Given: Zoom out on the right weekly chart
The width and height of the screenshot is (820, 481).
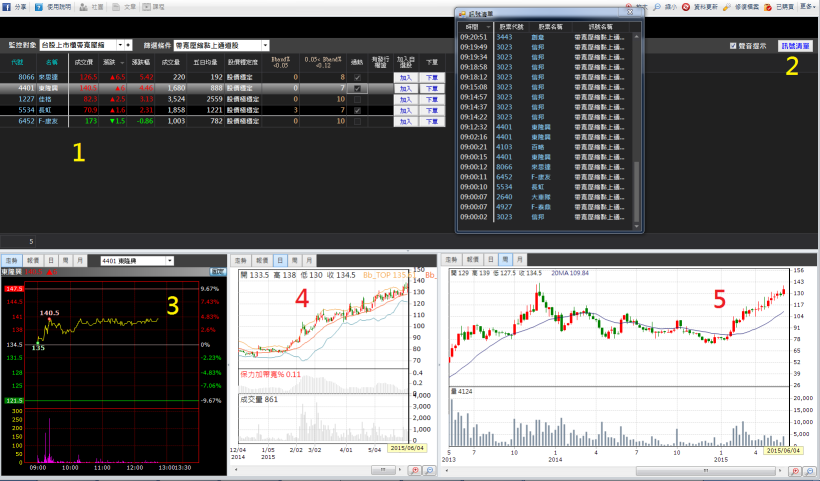Looking at the screenshot, I should (809, 469).
